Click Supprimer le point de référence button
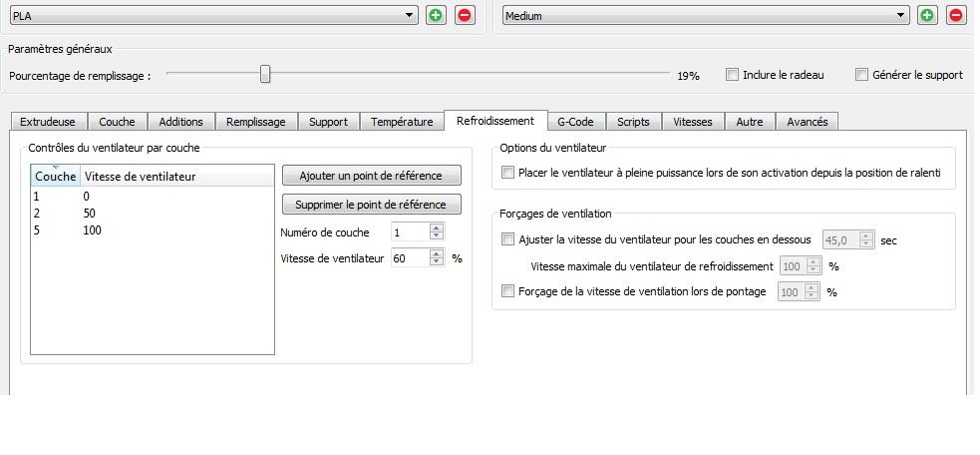980x455 pixels. (x=371, y=205)
